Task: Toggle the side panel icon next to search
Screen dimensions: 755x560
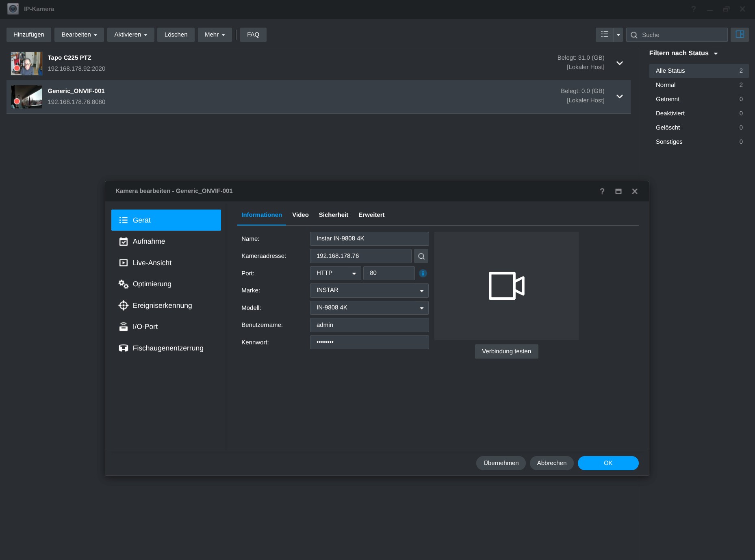Action: 739,35
